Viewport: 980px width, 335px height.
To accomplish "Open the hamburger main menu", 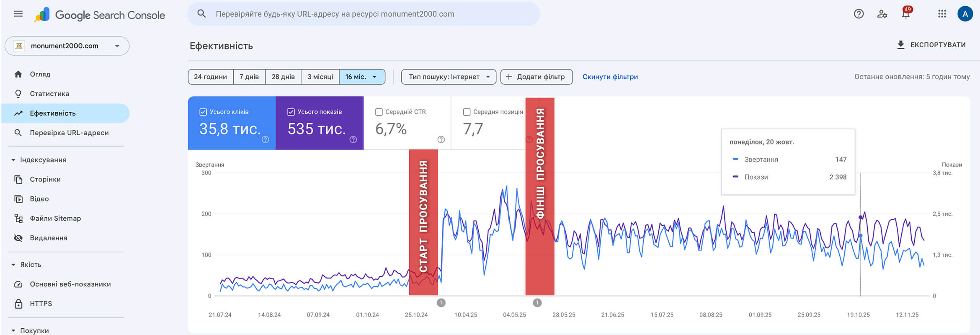I will click(x=18, y=14).
